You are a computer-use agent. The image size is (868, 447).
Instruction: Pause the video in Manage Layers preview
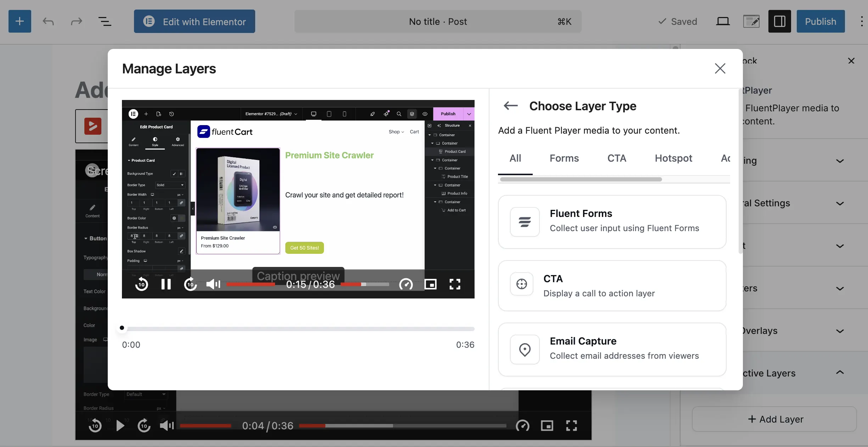tap(166, 284)
